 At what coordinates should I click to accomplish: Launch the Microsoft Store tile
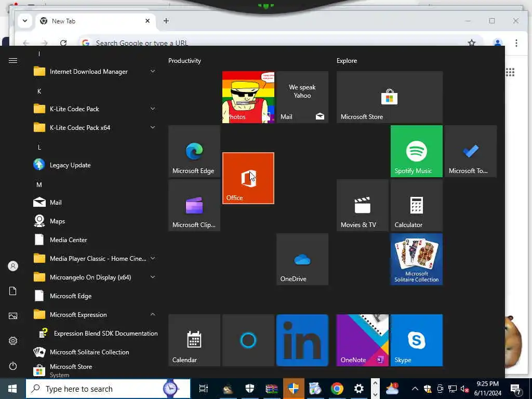pos(390,97)
